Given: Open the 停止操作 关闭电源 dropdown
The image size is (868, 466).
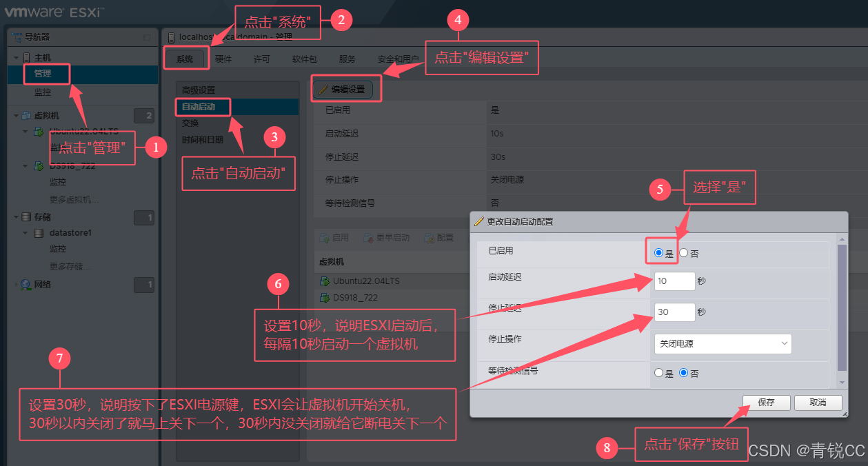Looking at the screenshot, I should point(723,343).
